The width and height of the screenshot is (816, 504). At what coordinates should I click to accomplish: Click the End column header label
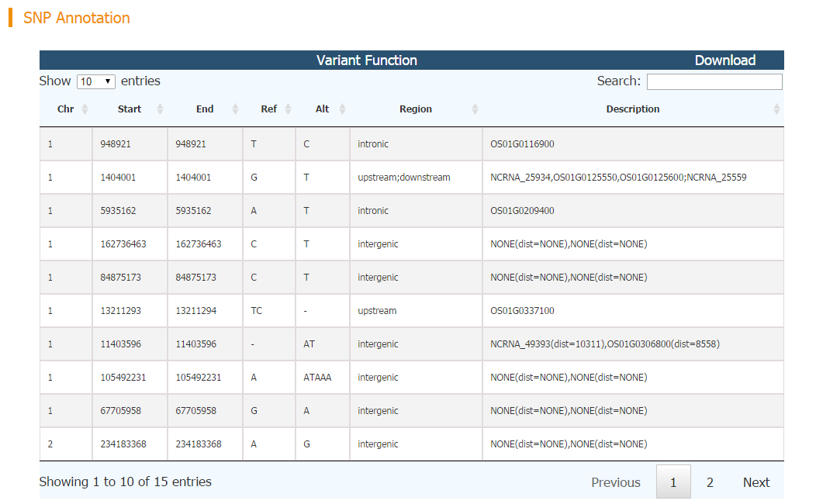[205, 109]
